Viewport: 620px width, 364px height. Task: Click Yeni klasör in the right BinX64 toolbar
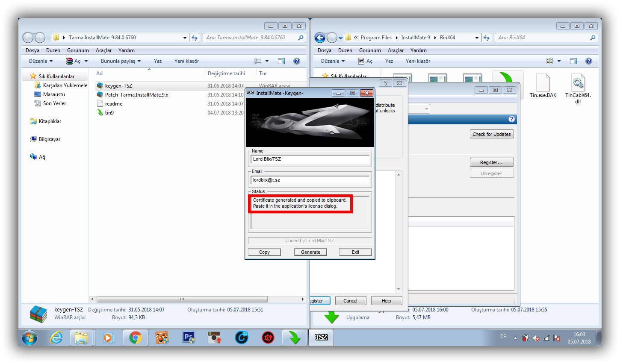tap(418, 61)
